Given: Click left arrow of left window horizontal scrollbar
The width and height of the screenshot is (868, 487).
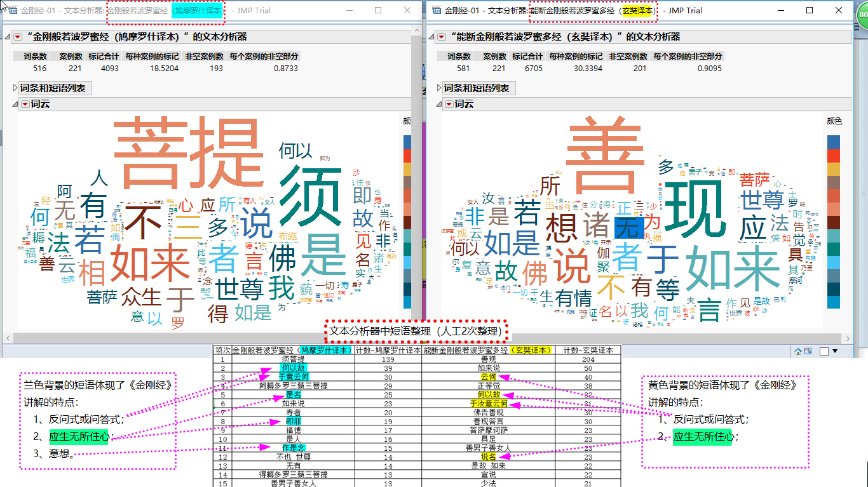Looking at the screenshot, I should coord(8,338).
